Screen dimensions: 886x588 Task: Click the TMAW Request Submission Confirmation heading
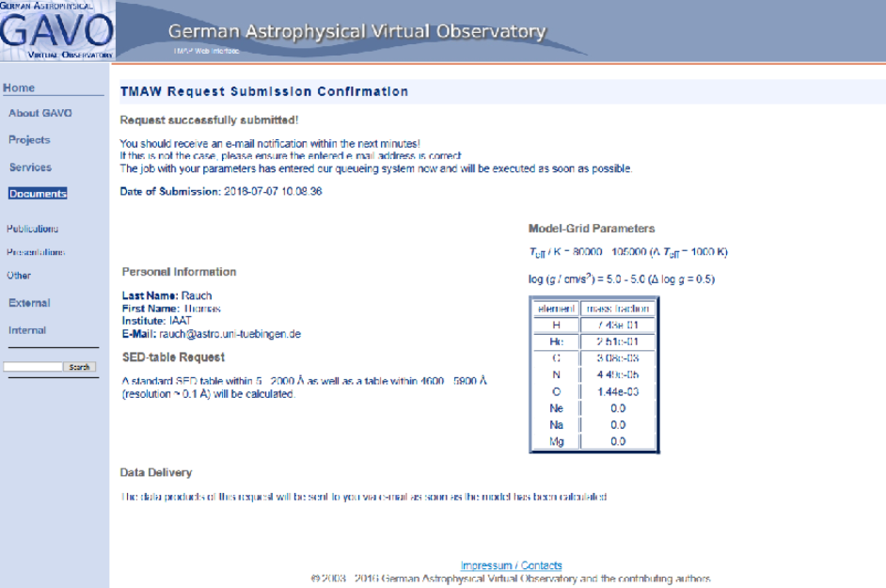pyautogui.click(x=264, y=91)
